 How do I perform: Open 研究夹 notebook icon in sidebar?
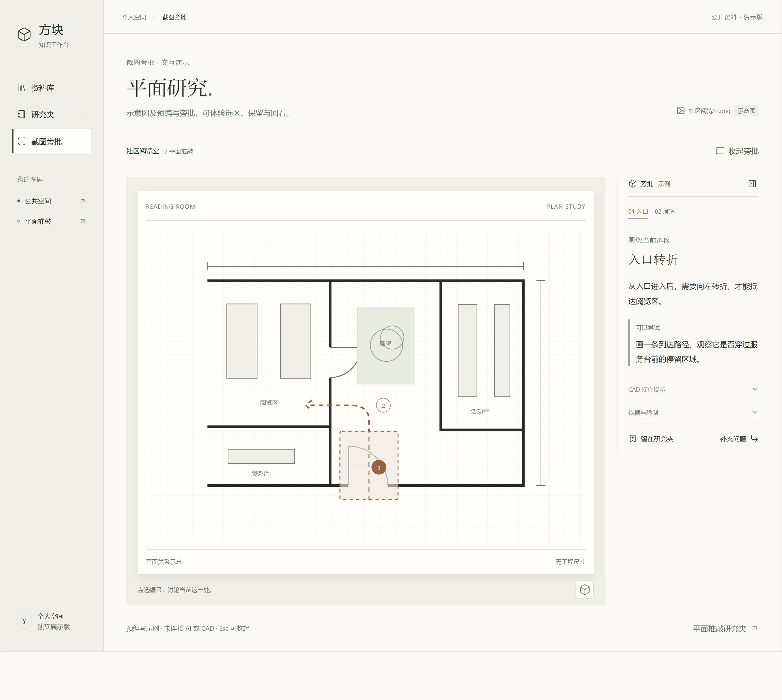click(x=22, y=114)
